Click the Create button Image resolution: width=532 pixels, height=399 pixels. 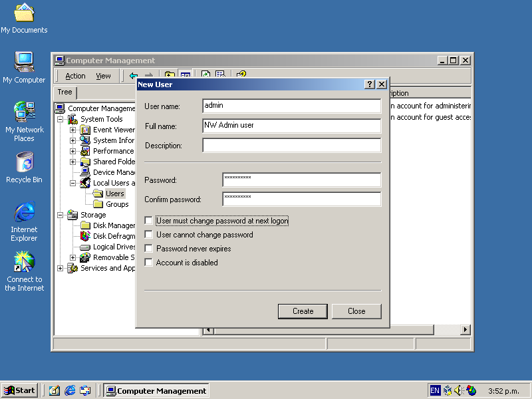[x=303, y=311]
